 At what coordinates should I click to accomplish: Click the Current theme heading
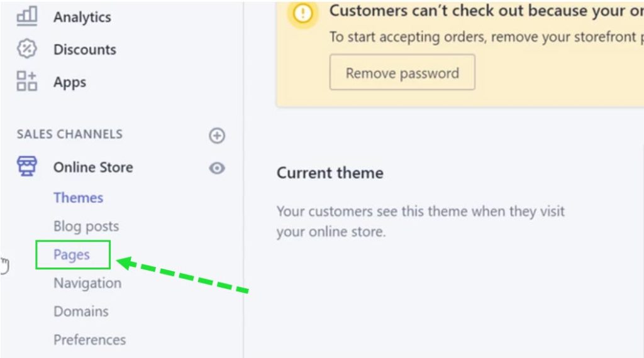click(330, 173)
